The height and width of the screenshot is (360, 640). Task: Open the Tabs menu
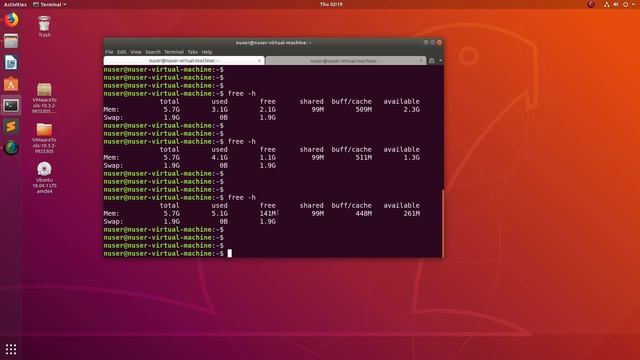(193, 52)
